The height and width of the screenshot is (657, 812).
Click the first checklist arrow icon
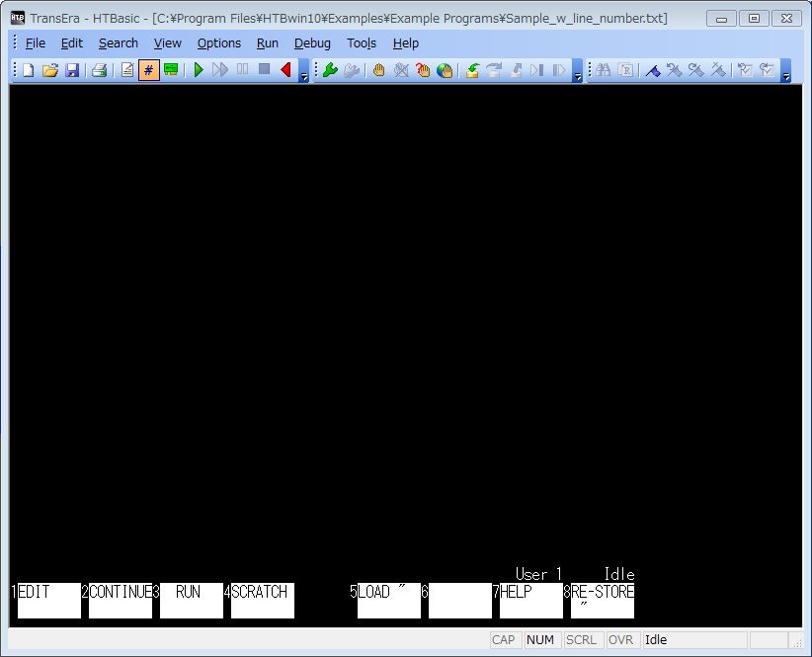point(745,70)
